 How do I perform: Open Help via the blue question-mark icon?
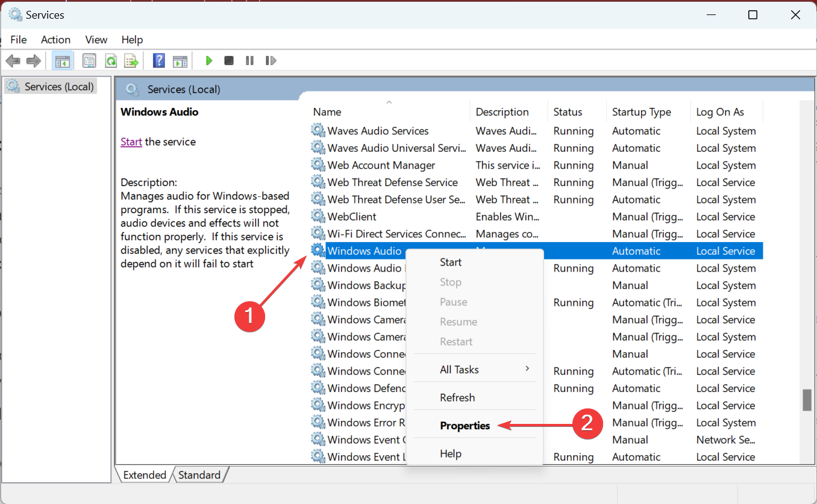159,61
